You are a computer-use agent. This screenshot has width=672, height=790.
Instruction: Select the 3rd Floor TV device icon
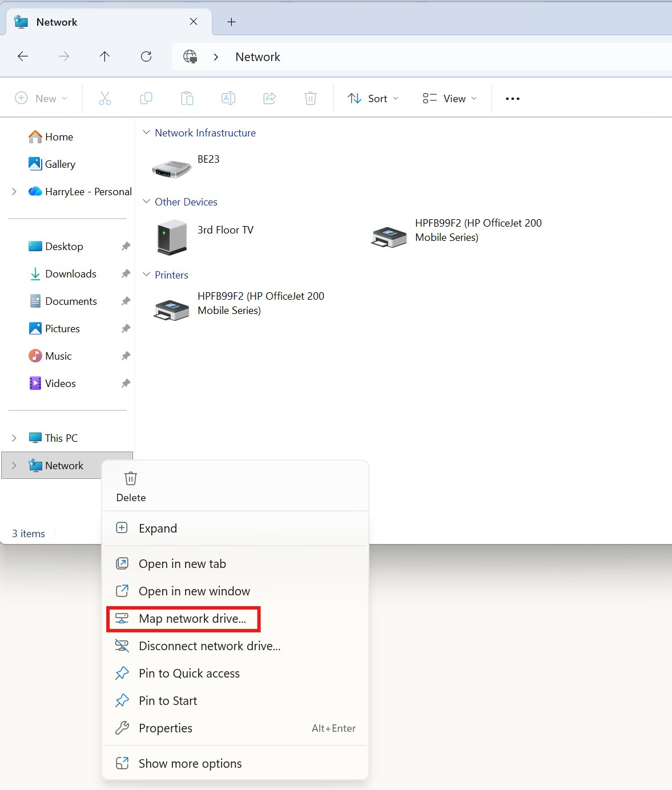pos(171,237)
